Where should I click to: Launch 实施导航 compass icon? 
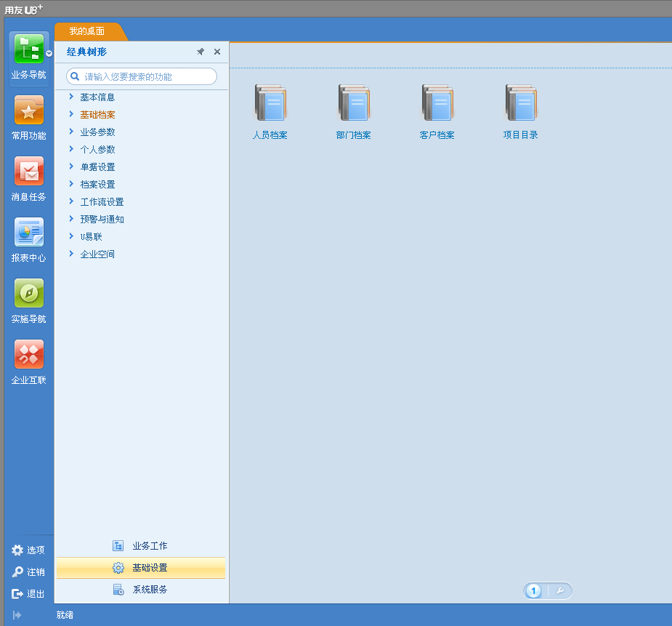coord(29,294)
